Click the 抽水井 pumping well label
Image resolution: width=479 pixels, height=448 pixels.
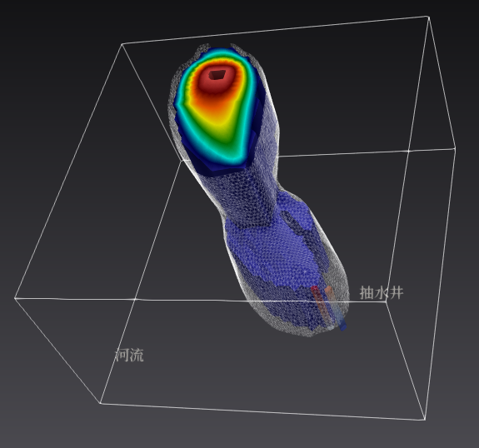pos(382,293)
